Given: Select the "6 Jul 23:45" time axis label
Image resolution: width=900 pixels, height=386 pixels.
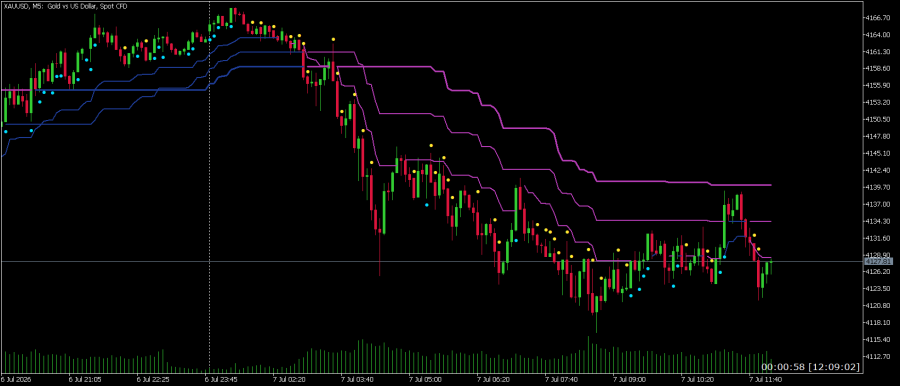Looking at the screenshot, I should tap(220, 380).
